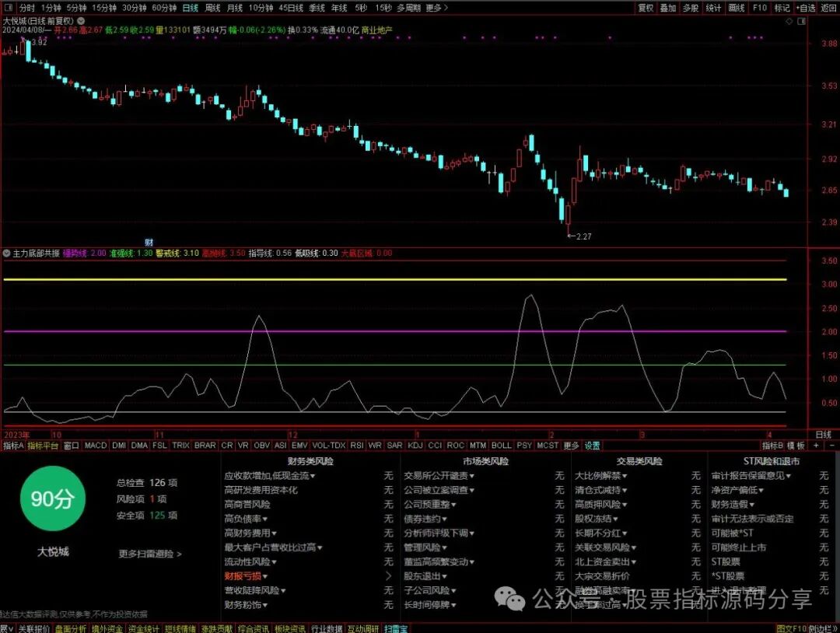Open 更多 indicators list
Viewport: 840px width, 633px height.
click(571, 445)
